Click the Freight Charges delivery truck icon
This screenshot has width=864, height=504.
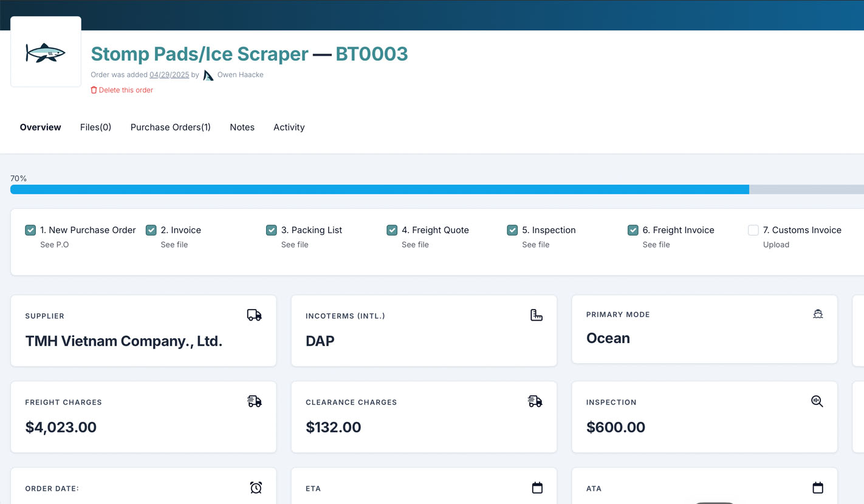(x=254, y=401)
